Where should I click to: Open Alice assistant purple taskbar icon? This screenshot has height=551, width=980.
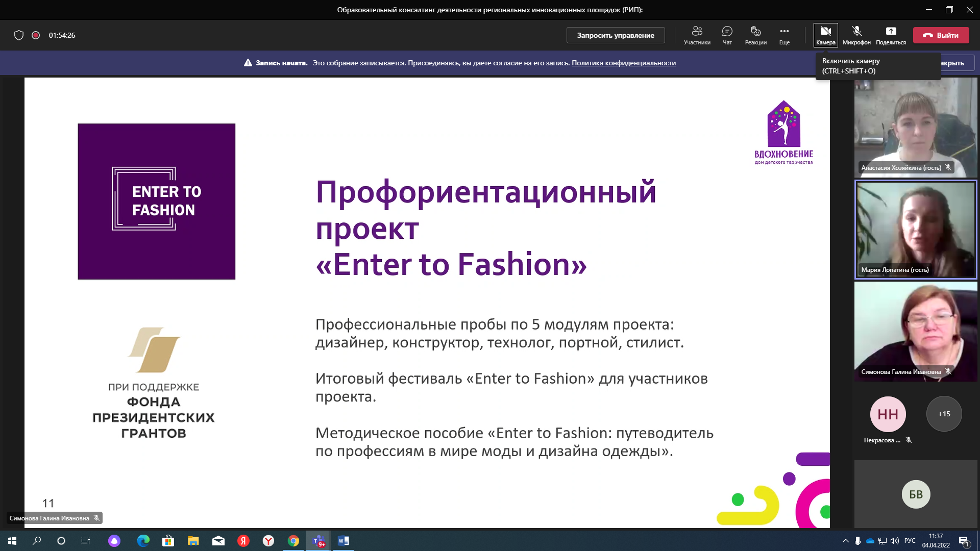[114, 541]
